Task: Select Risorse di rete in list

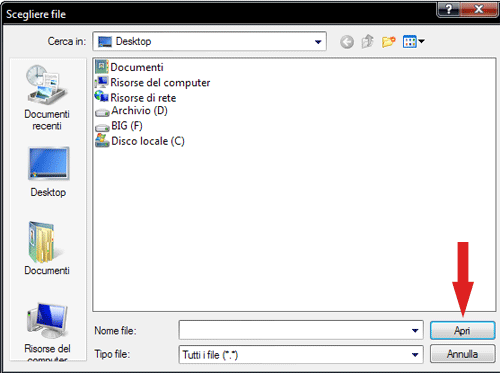Action: click(135, 97)
